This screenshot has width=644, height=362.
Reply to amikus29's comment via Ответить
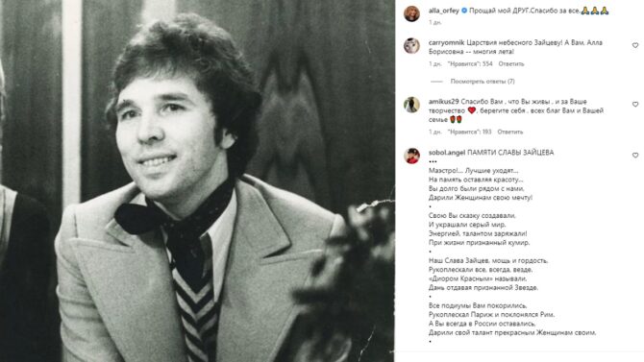(510, 132)
